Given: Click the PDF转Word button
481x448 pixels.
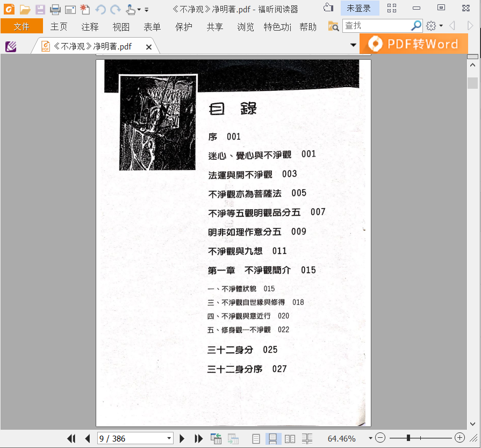Looking at the screenshot, I should point(413,44).
